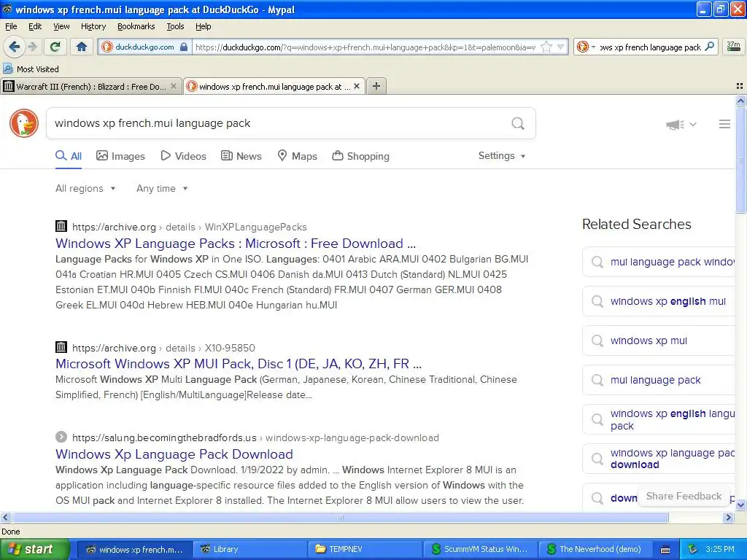Open the URL history dropdown arrow
This screenshot has height=560, width=747.
click(561, 47)
